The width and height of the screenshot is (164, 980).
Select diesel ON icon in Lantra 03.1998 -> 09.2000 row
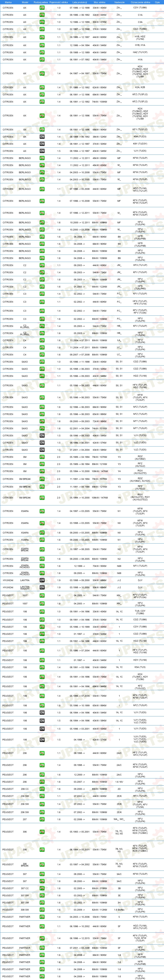42,580
